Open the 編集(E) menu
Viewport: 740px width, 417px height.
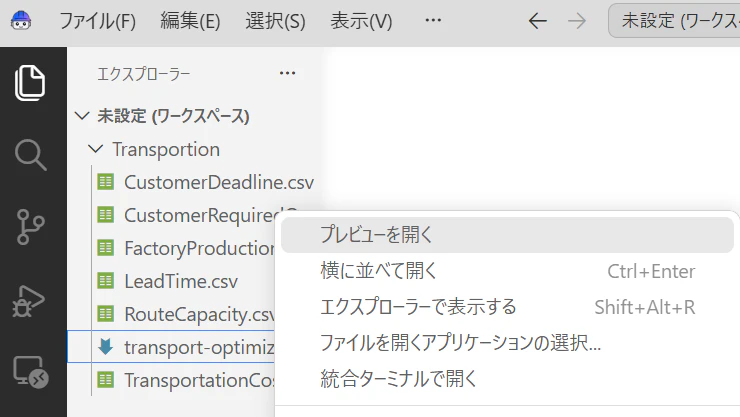coord(190,21)
